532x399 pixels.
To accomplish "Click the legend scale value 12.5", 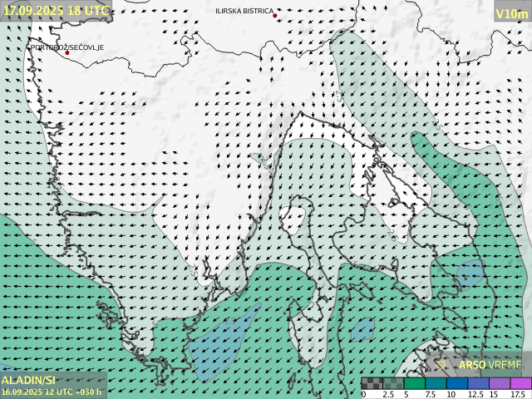I will coord(475,394).
